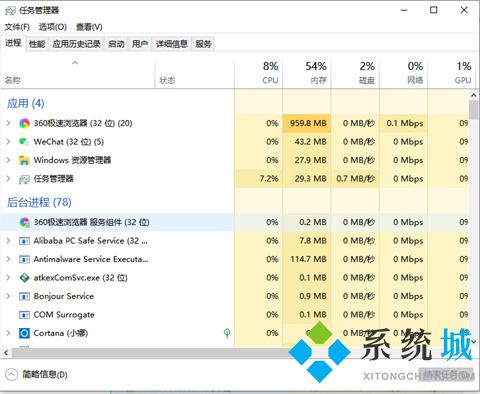Viewport: 480px width, 394px height.
Task: Click the Windows Explorer folder icon
Action: [x=24, y=160]
